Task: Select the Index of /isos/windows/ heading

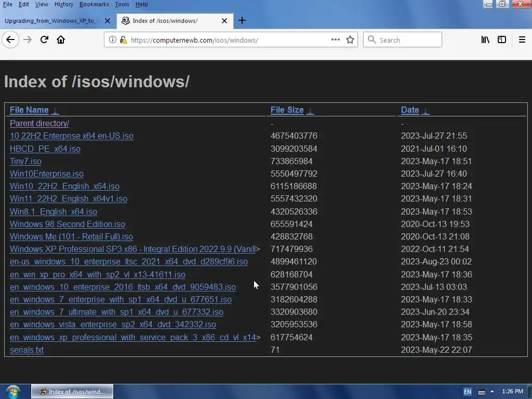Action: click(97, 82)
